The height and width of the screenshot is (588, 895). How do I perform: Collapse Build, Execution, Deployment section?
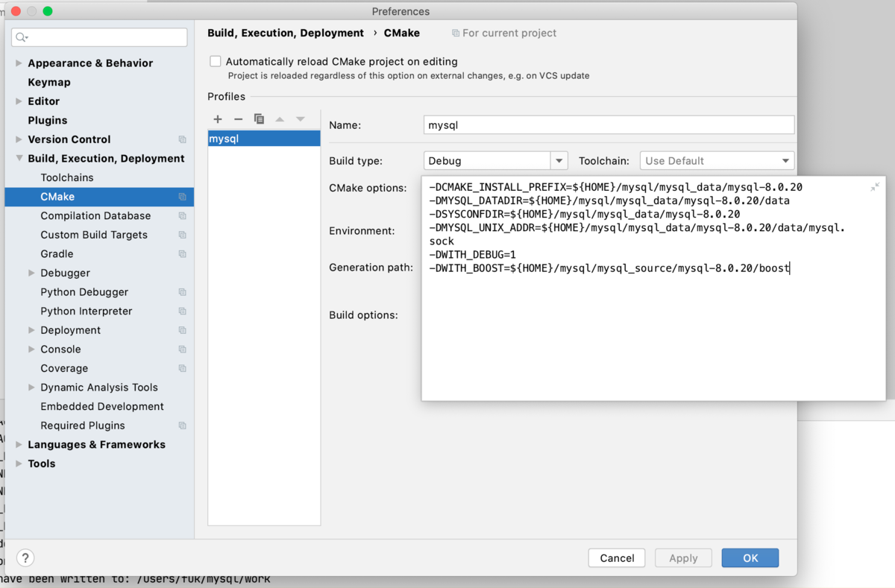pos(19,158)
